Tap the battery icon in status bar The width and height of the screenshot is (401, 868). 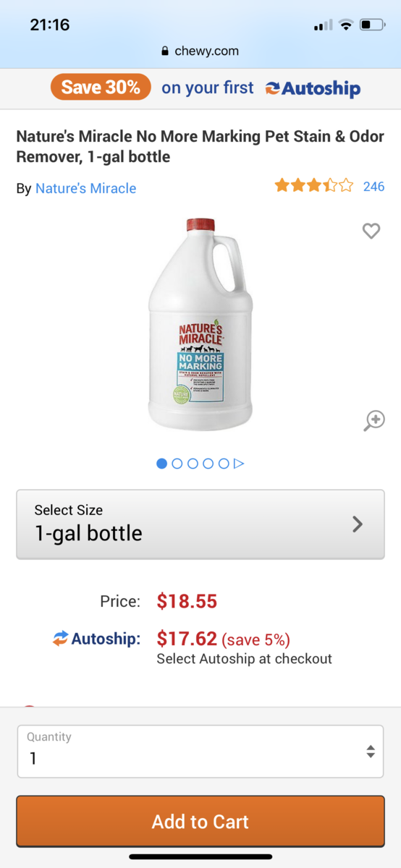pos(371,25)
